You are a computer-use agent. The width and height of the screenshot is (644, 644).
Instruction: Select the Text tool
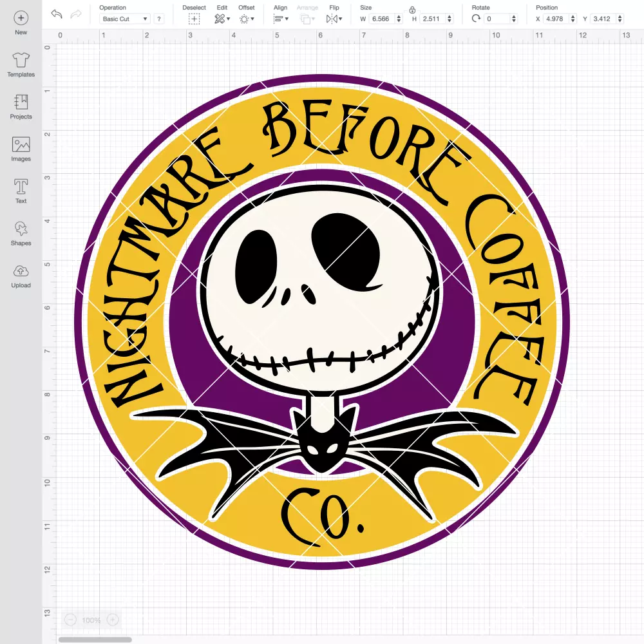point(21,191)
